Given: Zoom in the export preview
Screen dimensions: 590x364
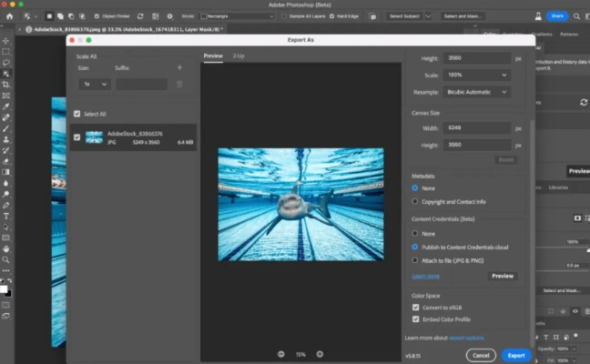Looking at the screenshot, I should coord(320,354).
